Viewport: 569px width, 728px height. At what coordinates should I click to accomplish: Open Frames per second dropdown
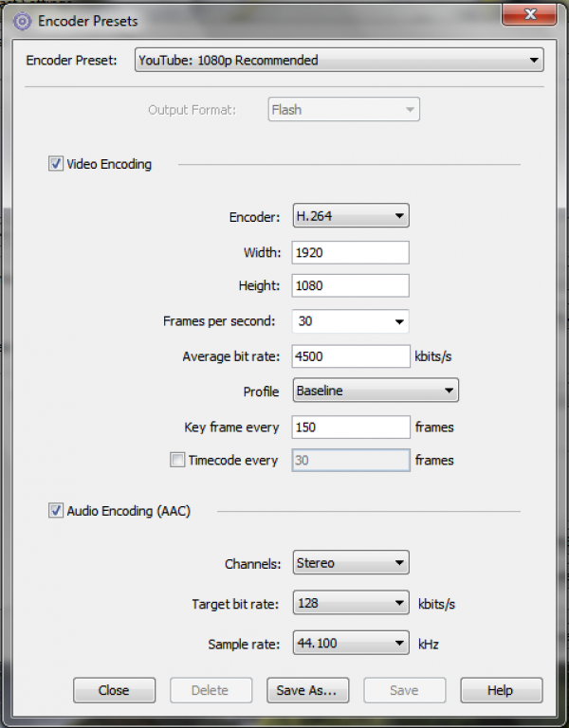pos(351,321)
